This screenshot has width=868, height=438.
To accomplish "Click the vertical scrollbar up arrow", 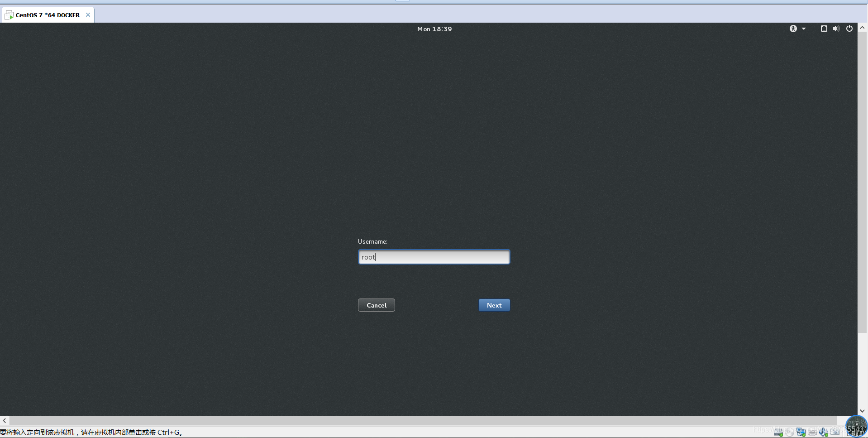I will tap(862, 28).
